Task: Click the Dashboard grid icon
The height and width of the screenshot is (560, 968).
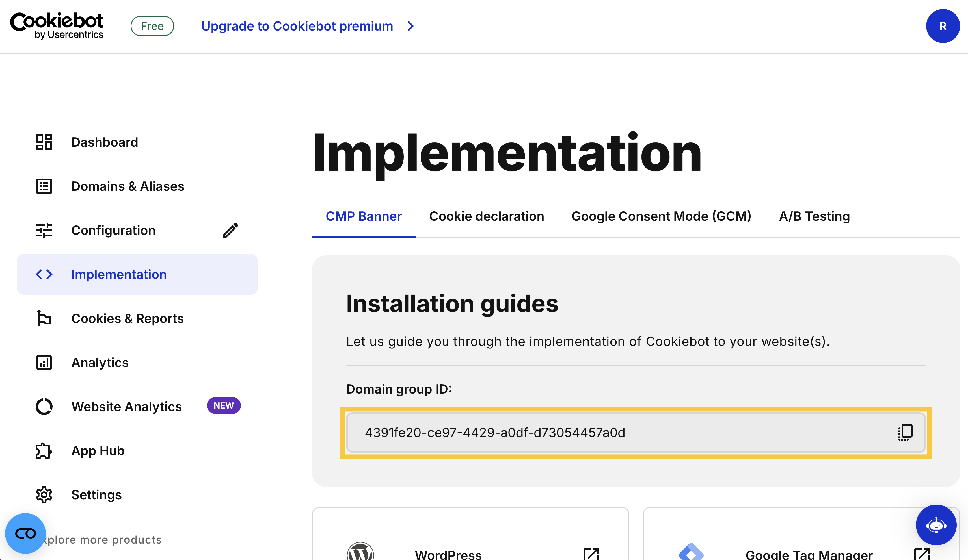Action: coord(44,142)
